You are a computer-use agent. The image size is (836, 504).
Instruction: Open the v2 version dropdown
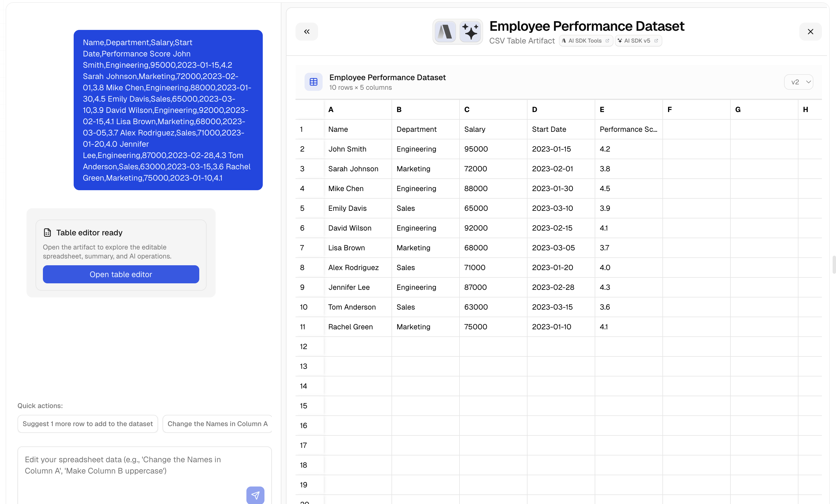(799, 82)
